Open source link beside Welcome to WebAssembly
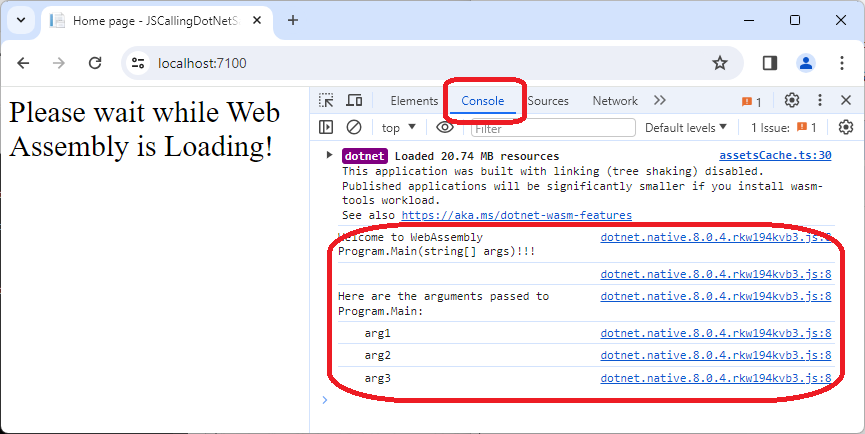 click(x=716, y=238)
